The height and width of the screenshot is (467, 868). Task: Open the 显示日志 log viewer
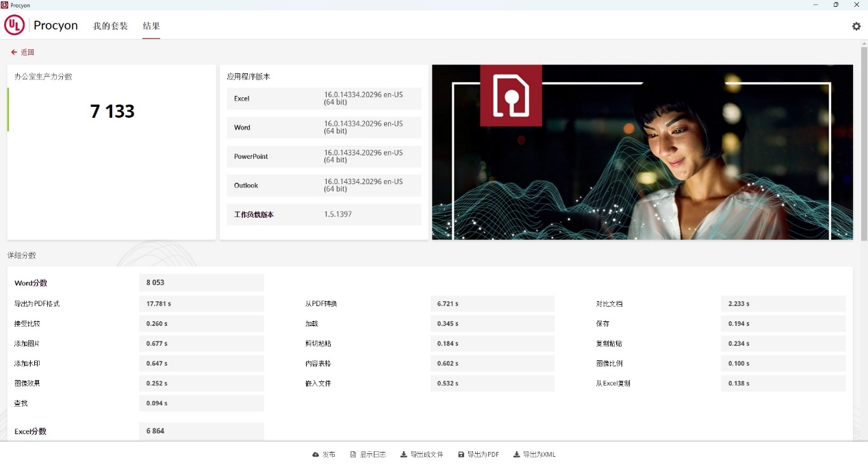[x=368, y=455]
